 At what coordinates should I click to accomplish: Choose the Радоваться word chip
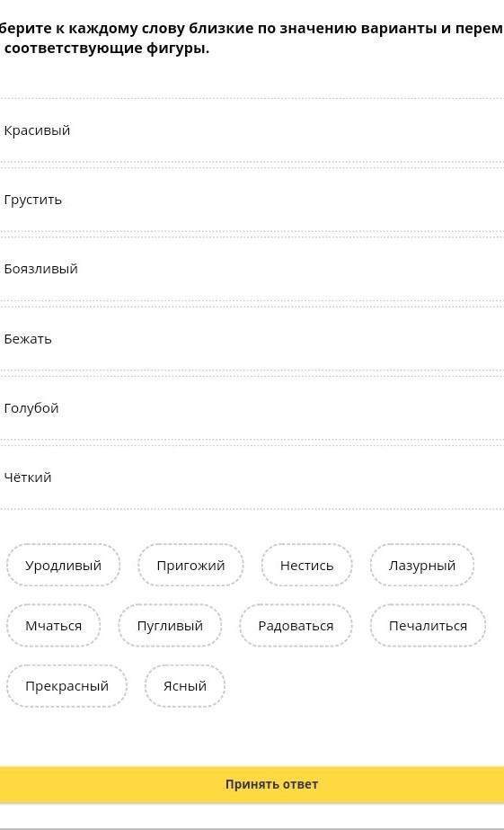point(296,625)
